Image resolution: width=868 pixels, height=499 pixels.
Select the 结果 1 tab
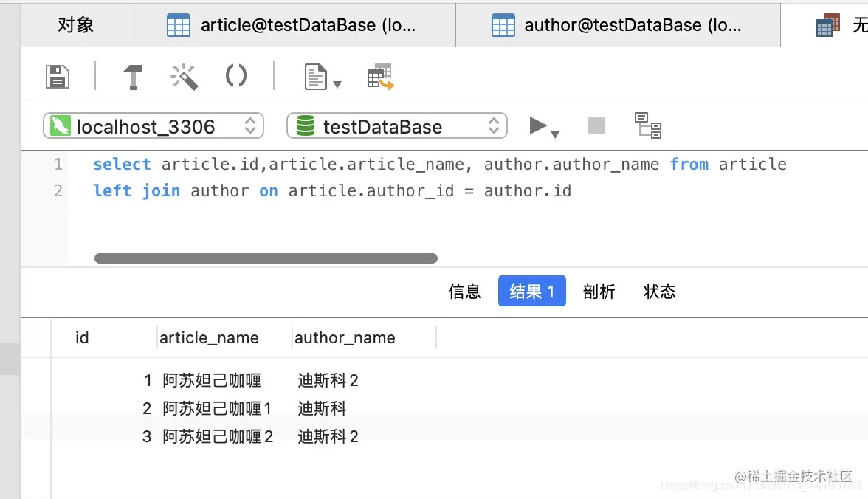pyautogui.click(x=532, y=291)
